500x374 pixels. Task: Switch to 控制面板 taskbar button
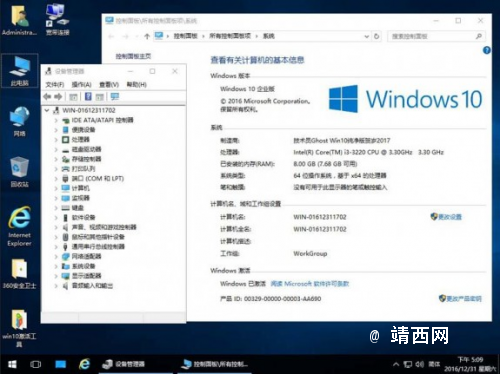(215, 364)
